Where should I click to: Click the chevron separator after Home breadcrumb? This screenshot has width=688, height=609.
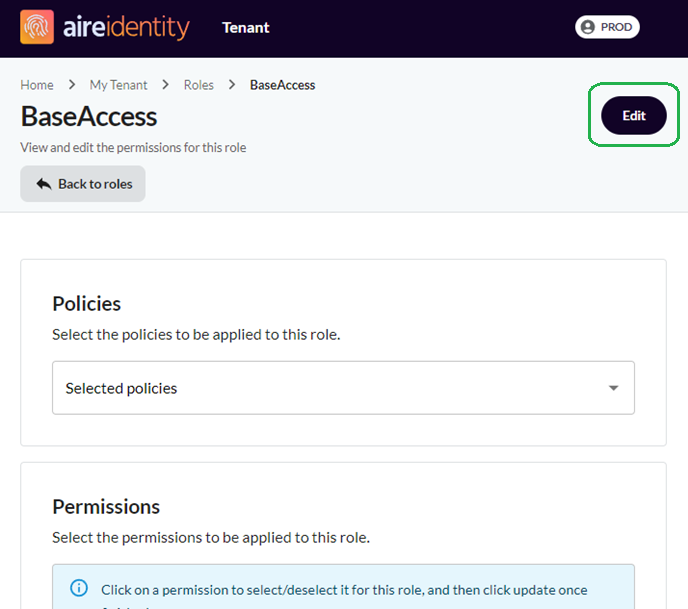[72, 84]
